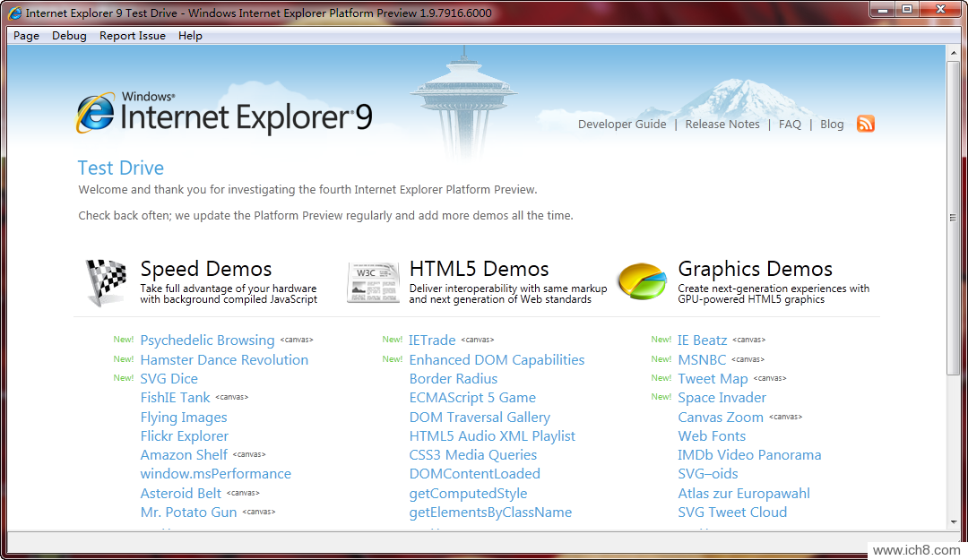Open the Flying Images demo
Image resolution: width=968 pixels, height=560 pixels.
tap(184, 418)
